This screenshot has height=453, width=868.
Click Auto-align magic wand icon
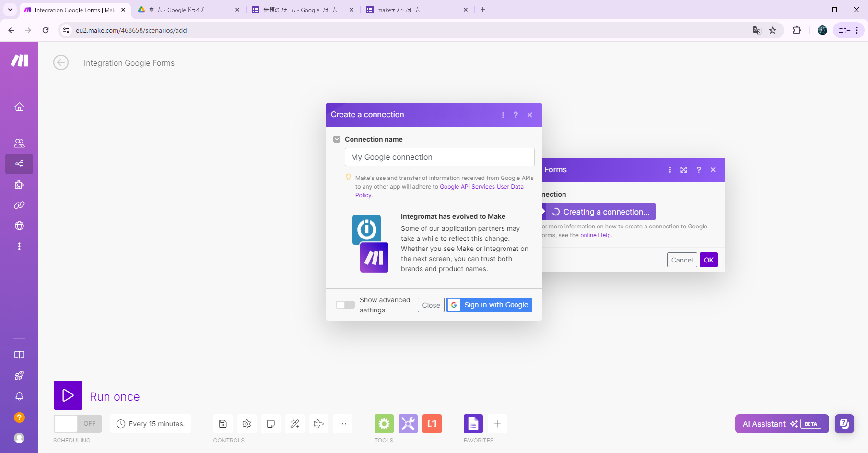(295, 424)
